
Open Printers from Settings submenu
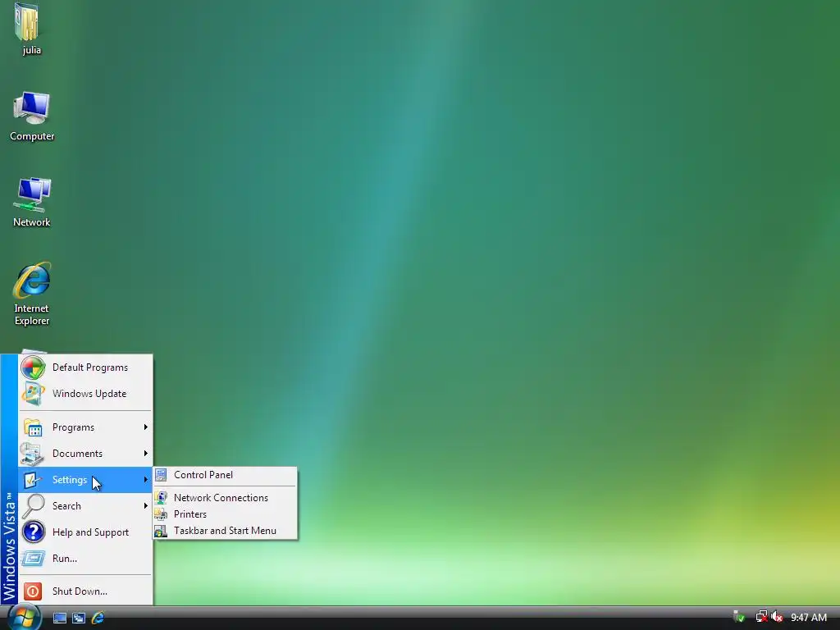(225, 514)
